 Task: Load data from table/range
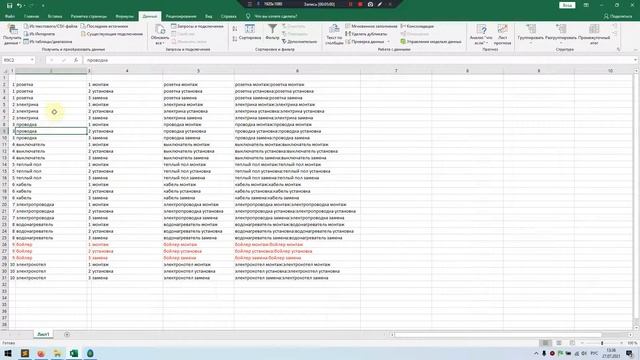pyautogui.click(x=48, y=42)
